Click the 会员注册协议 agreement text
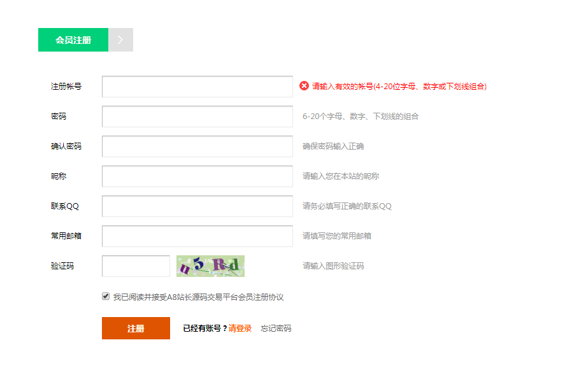 pyautogui.click(x=261, y=297)
